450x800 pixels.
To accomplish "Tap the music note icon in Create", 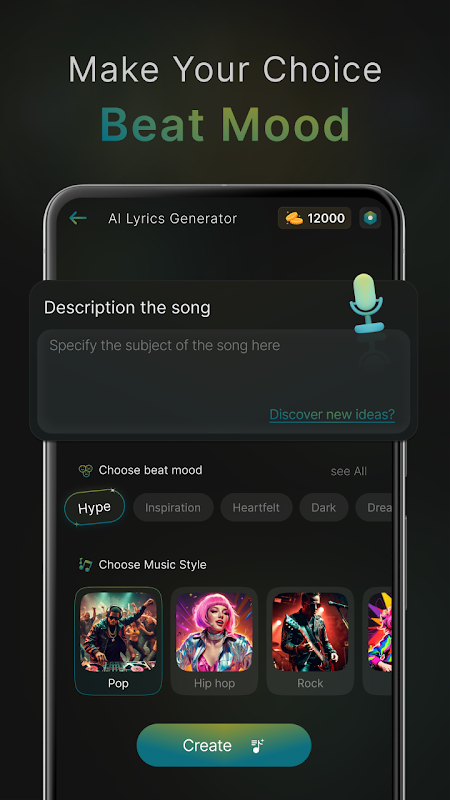I will (258, 745).
